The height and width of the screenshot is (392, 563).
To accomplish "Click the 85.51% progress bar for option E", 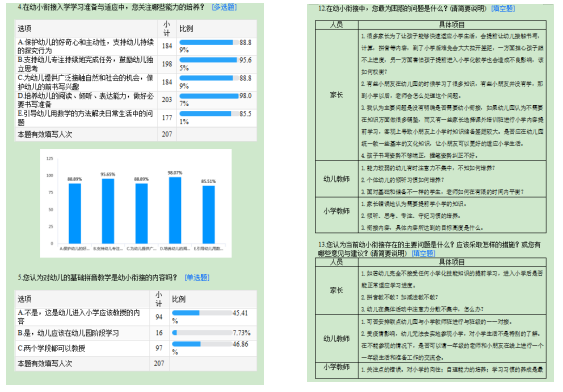I will click(209, 114).
